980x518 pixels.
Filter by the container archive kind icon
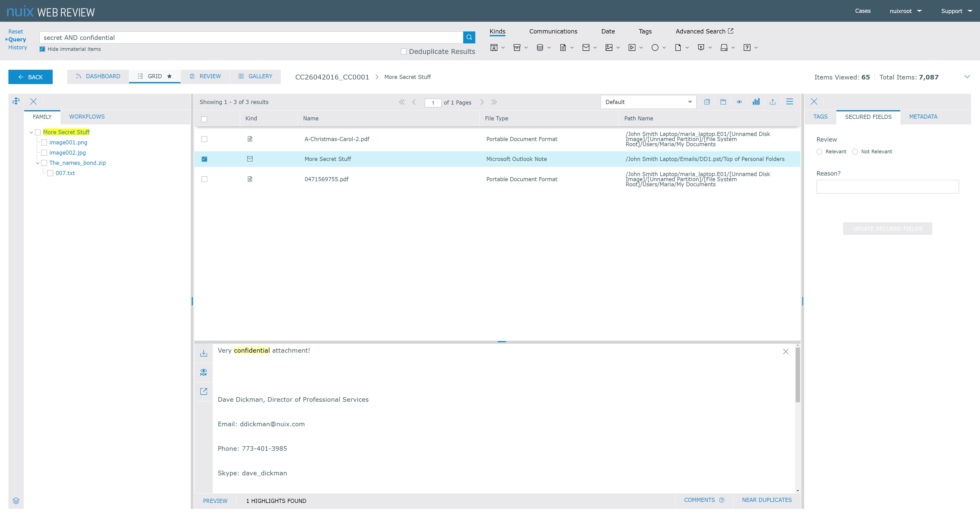tap(517, 48)
